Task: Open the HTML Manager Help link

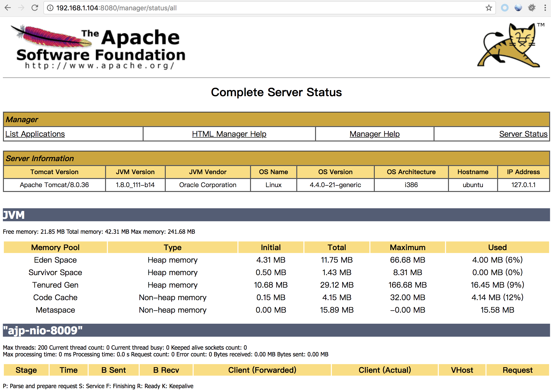Action: (x=229, y=134)
